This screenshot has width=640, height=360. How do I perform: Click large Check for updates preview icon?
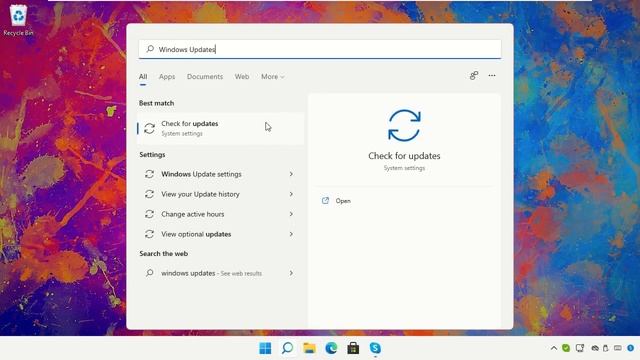coord(404,126)
